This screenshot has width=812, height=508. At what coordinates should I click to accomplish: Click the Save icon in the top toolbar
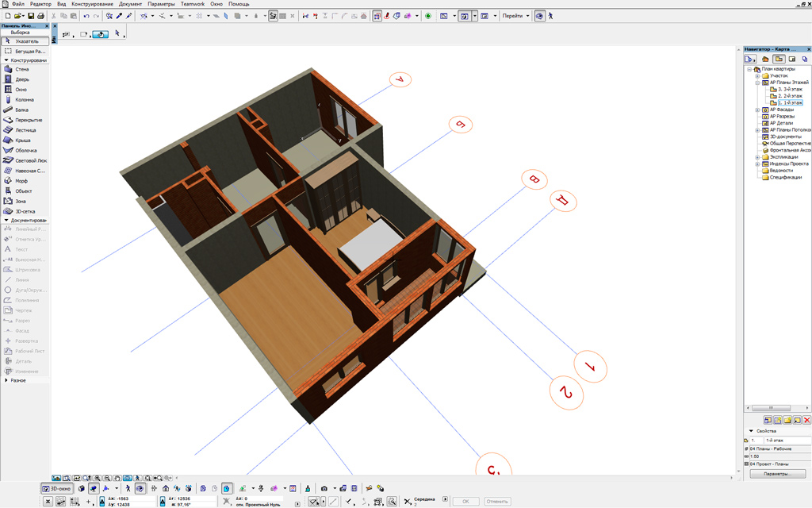30,16
